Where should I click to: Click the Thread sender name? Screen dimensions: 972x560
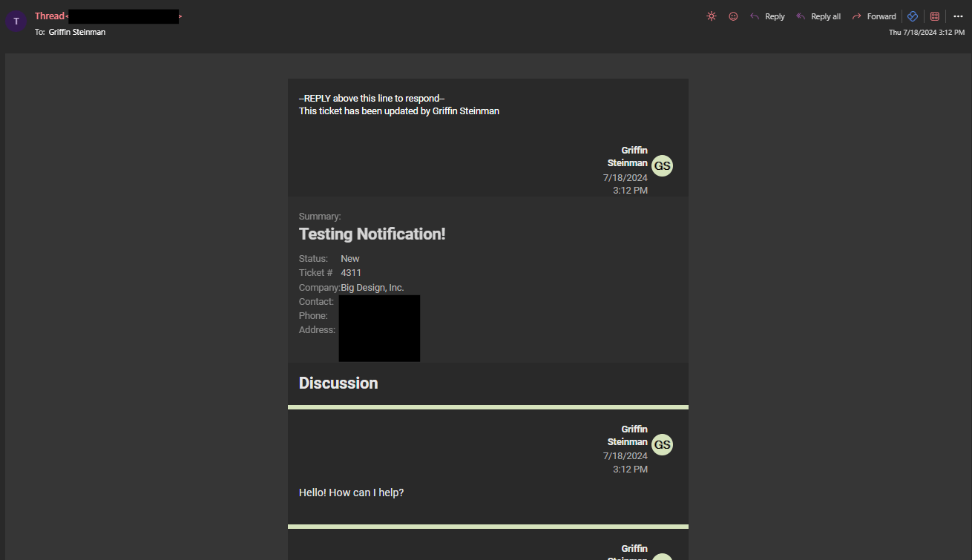tap(50, 16)
